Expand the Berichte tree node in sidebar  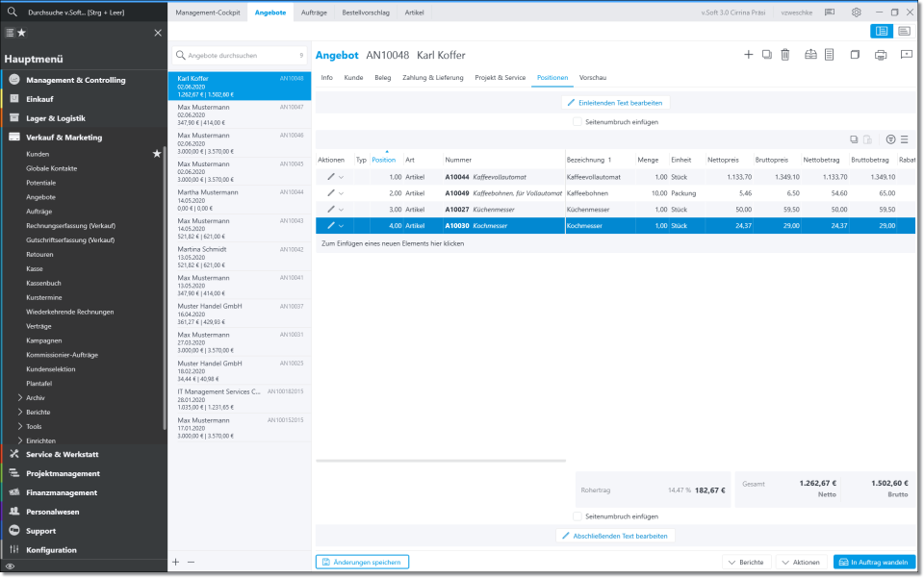20,412
